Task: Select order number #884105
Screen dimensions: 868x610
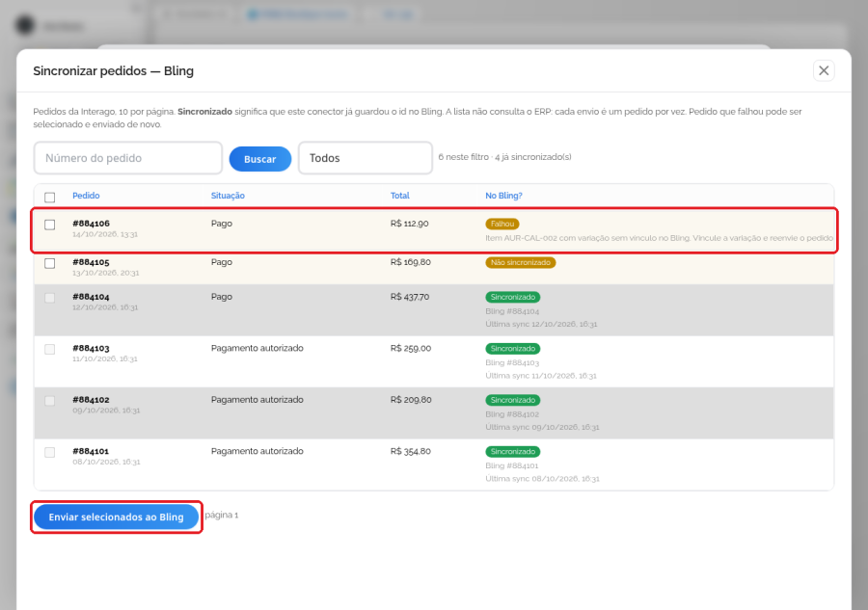Action: tap(91, 262)
